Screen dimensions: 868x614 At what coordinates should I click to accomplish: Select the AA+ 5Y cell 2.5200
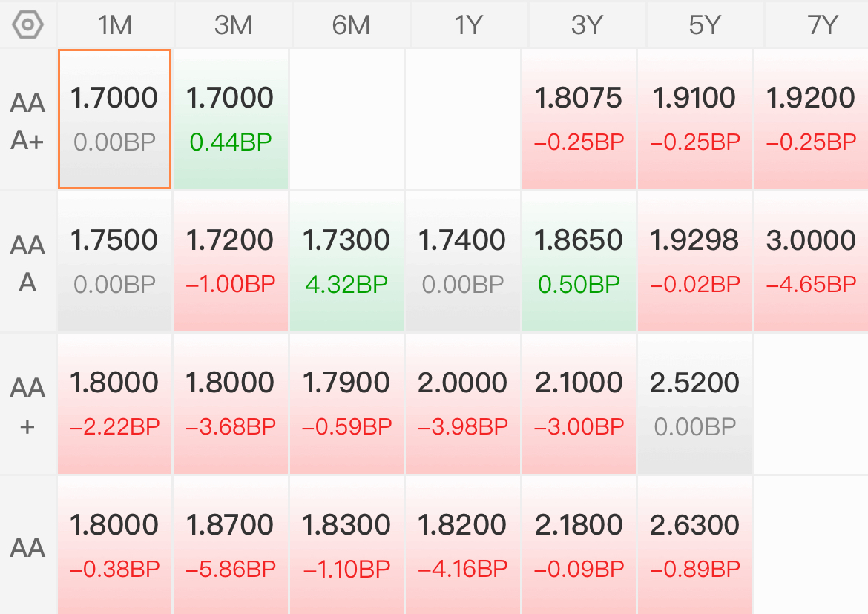(695, 403)
